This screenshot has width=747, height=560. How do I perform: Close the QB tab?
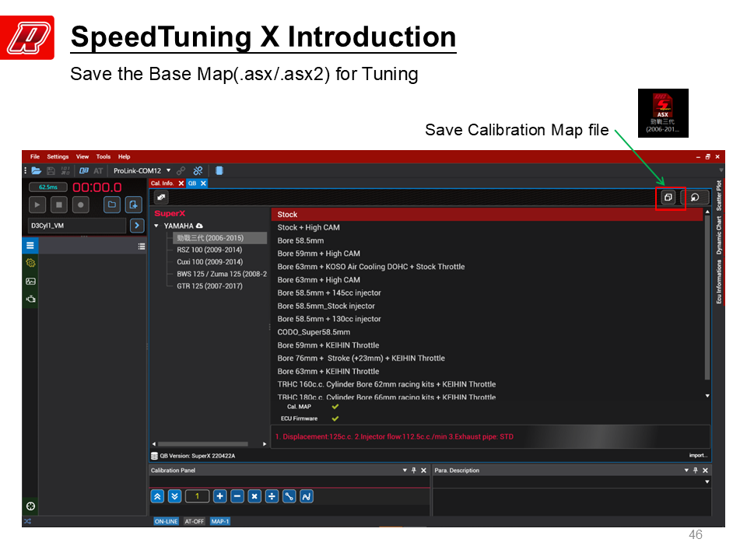pos(203,184)
